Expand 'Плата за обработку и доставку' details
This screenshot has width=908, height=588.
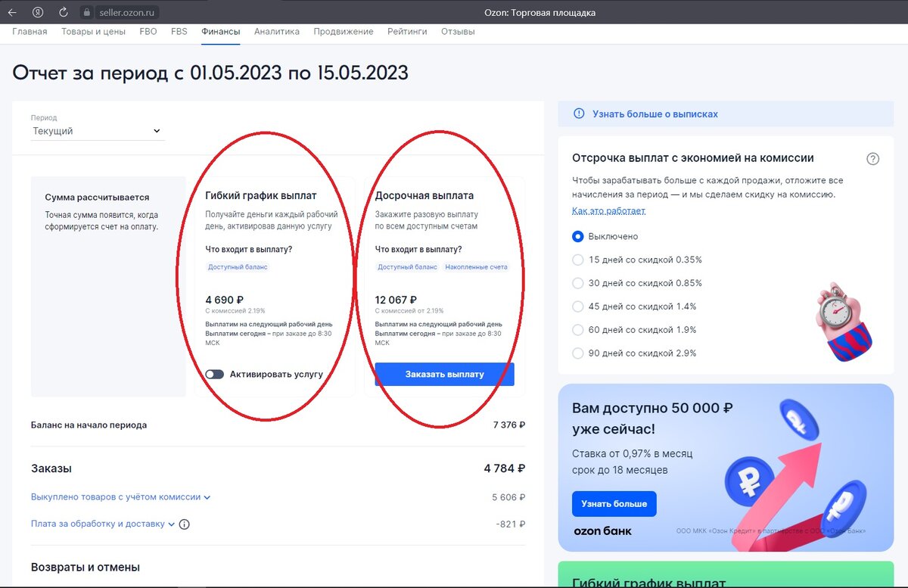tap(103, 524)
